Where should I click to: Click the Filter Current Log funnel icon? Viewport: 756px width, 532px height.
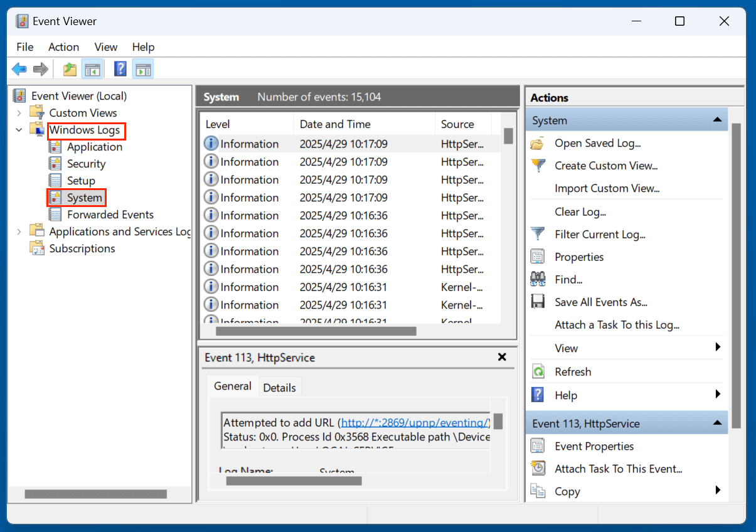(x=538, y=234)
